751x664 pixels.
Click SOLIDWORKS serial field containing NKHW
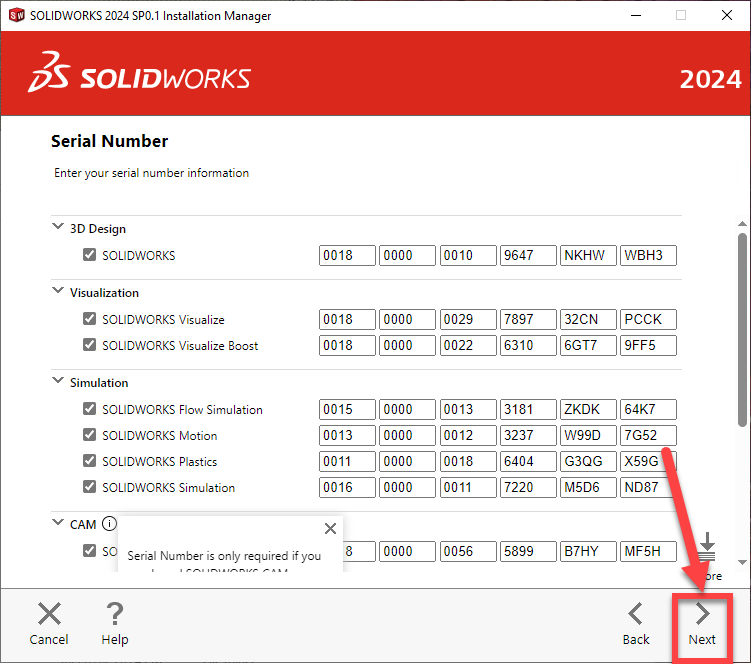588,255
